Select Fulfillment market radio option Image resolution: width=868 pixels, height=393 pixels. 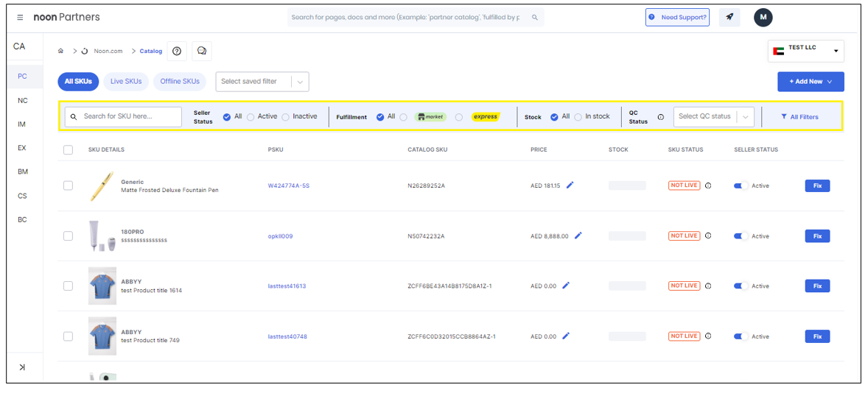pyautogui.click(x=404, y=117)
